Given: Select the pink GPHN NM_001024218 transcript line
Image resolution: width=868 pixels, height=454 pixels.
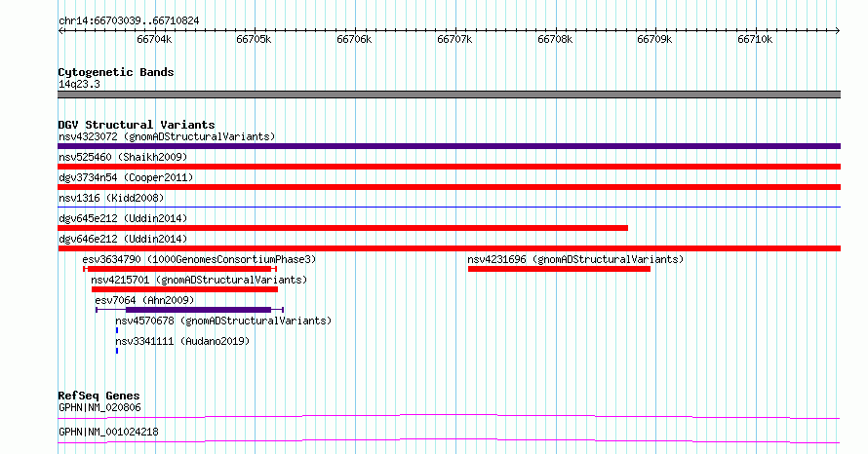Looking at the screenshot, I should point(449,440).
